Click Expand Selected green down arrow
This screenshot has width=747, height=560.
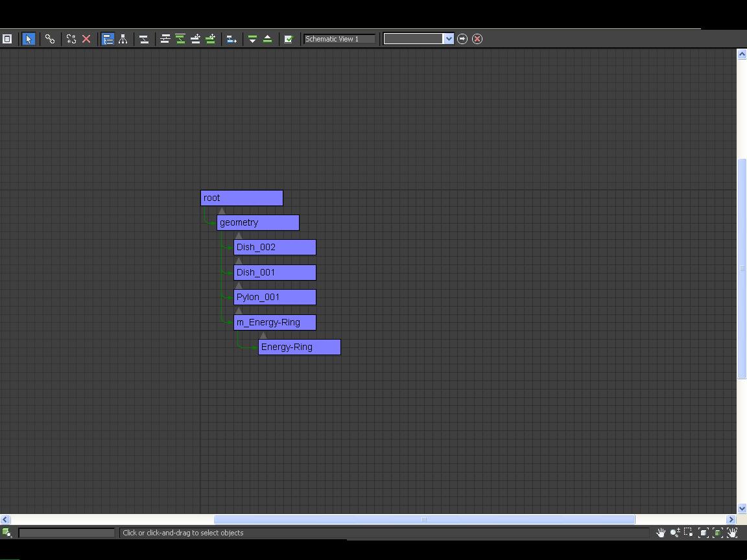pos(252,39)
